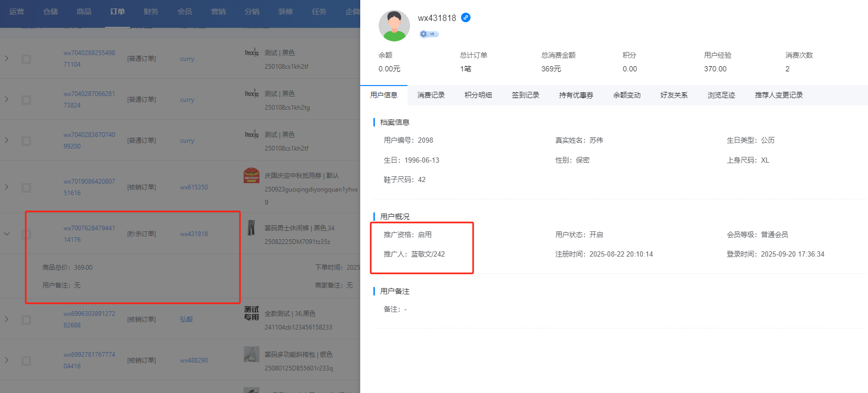
Task: Open order link wx699630389127282688
Action: coord(89,320)
